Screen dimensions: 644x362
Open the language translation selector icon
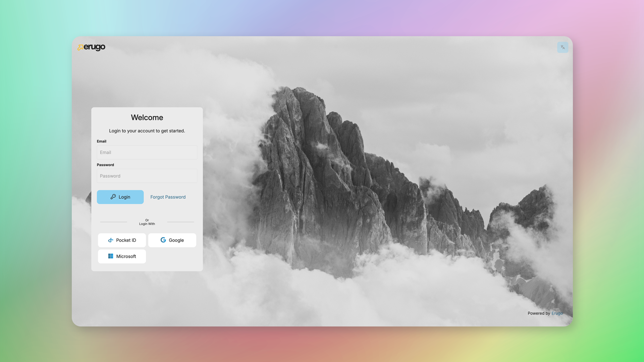pyautogui.click(x=562, y=47)
